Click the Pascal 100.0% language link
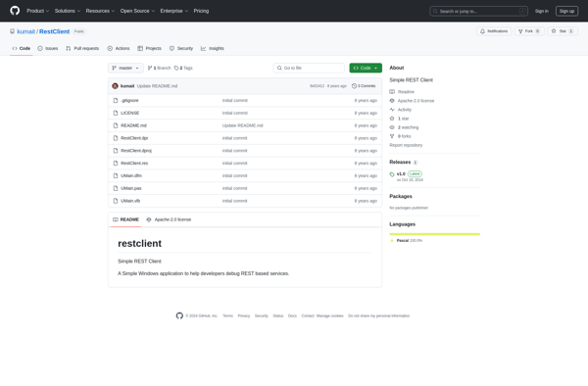Screen dimensions: 588x386 pyautogui.click(x=407, y=241)
